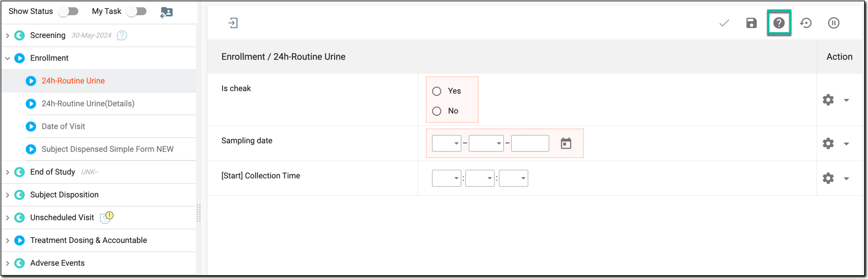The width and height of the screenshot is (868, 279).
Task: Select the Subject Disposition label
Action: [x=65, y=195]
